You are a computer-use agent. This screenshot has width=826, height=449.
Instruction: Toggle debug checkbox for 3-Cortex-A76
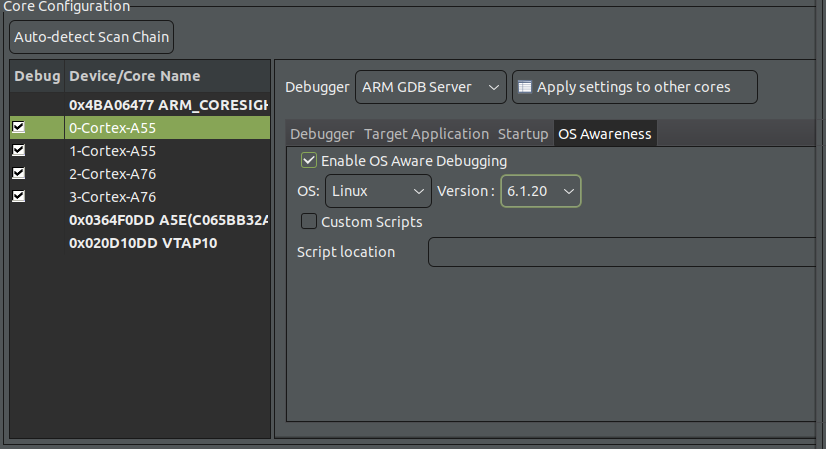pyautogui.click(x=18, y=197)
